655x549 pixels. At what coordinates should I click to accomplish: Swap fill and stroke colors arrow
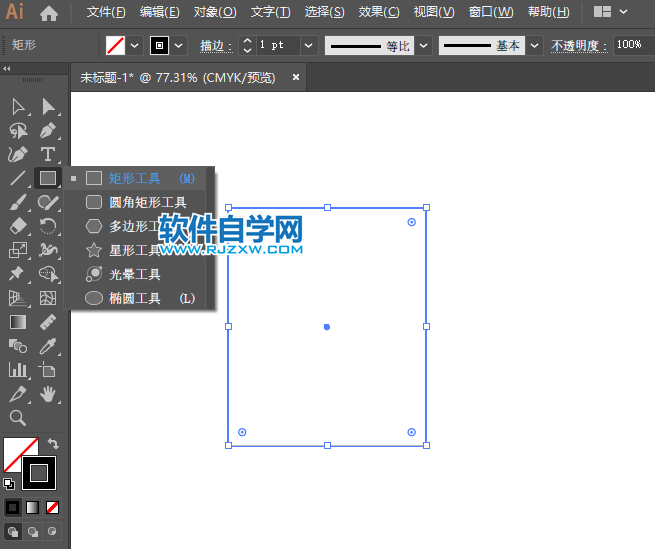click(52, 443)
